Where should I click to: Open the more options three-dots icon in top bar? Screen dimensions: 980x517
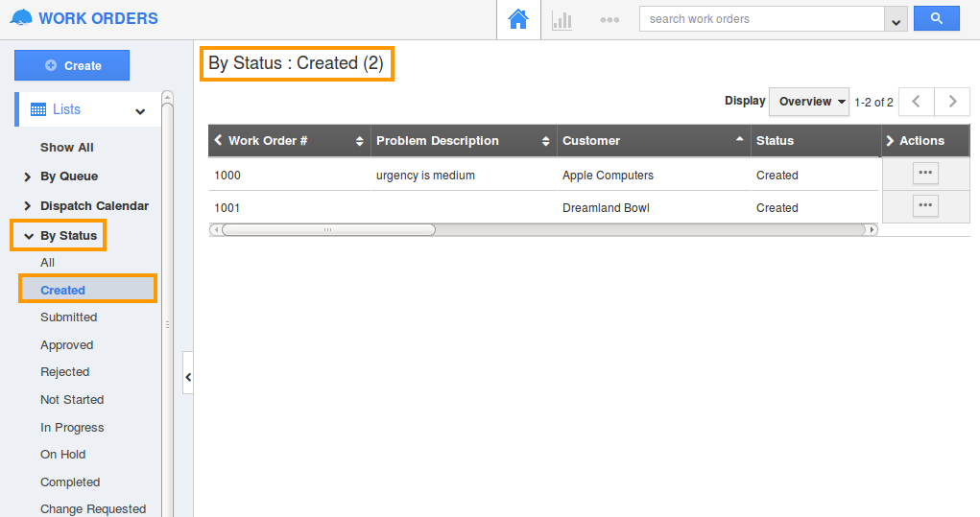pyautogui.click(x=610, y=20)
